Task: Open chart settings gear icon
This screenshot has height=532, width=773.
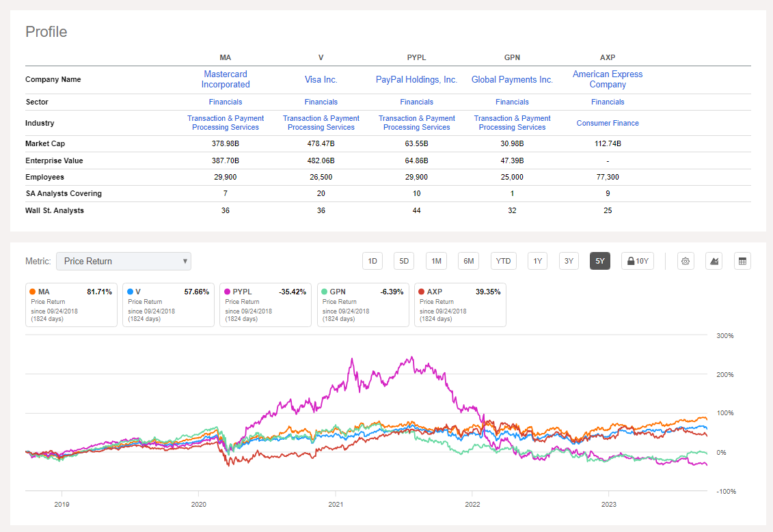Action: pos(686,261)
